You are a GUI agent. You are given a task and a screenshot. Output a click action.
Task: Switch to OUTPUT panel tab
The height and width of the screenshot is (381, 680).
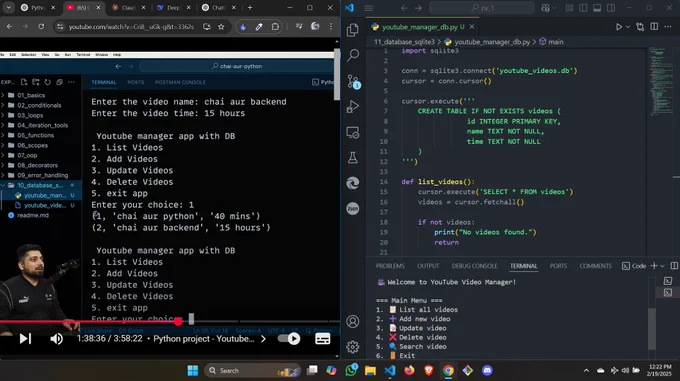pos(428,266)
